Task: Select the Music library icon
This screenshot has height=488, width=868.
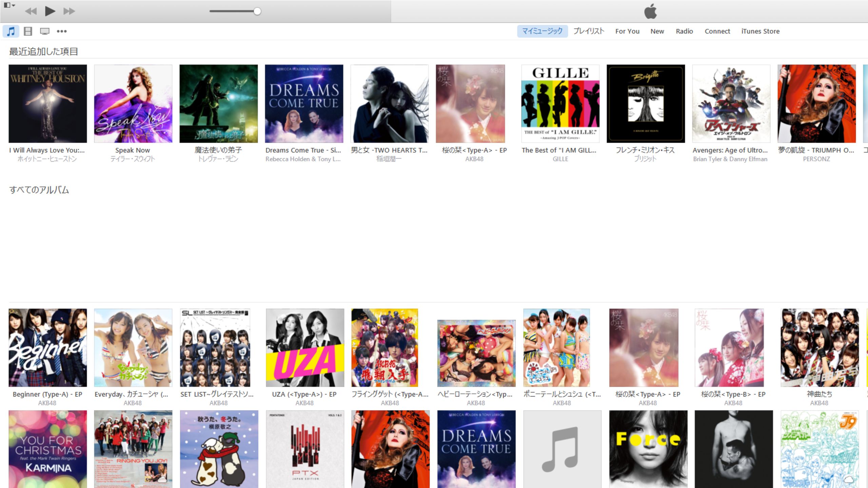Action: tap(11, 31)
